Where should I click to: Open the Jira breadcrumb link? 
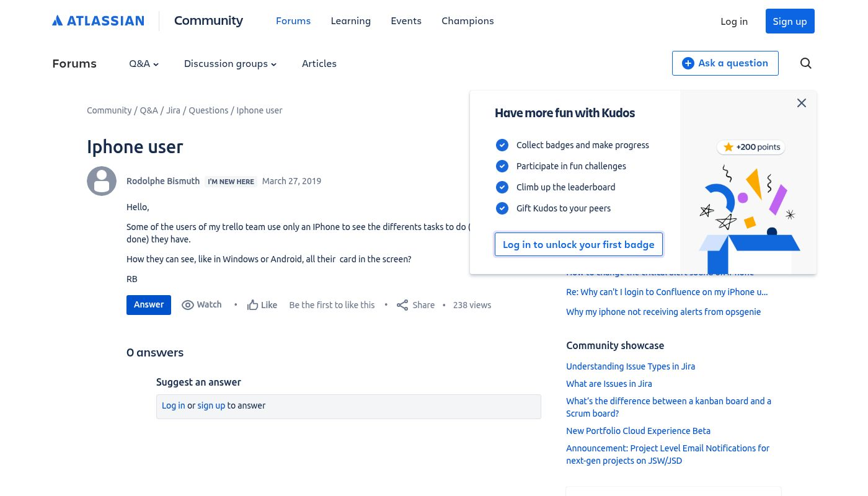[x=173, y=110]
